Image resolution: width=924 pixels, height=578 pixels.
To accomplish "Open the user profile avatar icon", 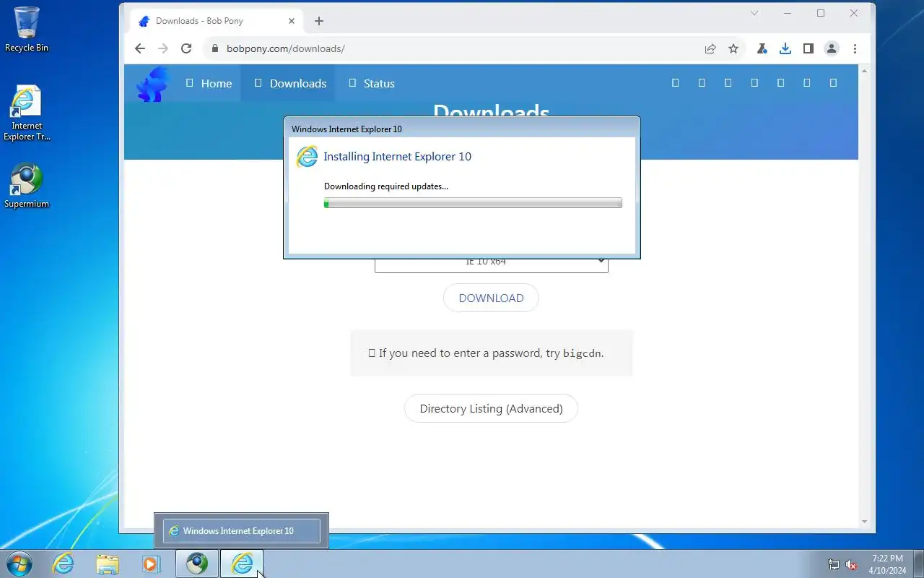I will (832, 48).
